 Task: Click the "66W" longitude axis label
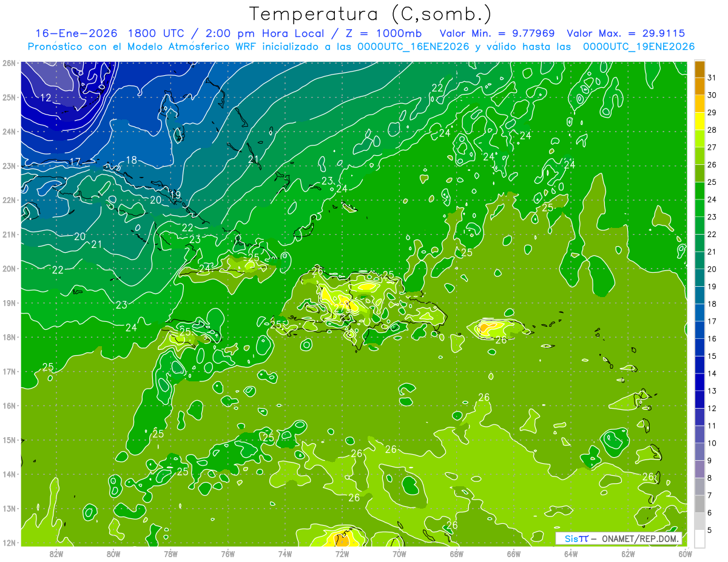[x=513, y=554]
